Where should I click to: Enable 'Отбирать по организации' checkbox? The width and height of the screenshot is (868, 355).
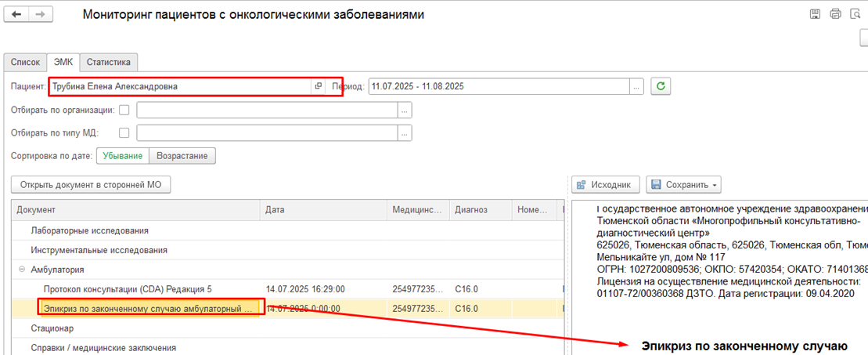[x=124, y=110]
